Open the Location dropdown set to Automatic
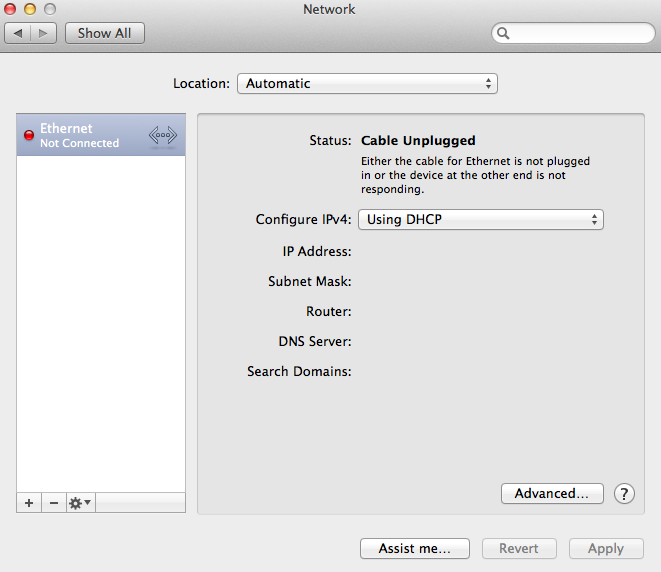This screenshot has height=572, width=661. pyautogui.click(x=367, y=84)
